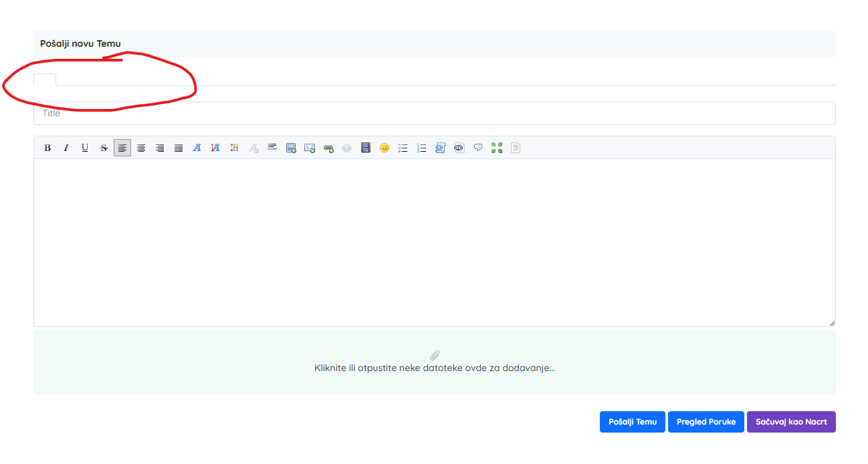This screenshot has height=464, width=868.
Task: Insert an email link
Action: pos(310,148)
